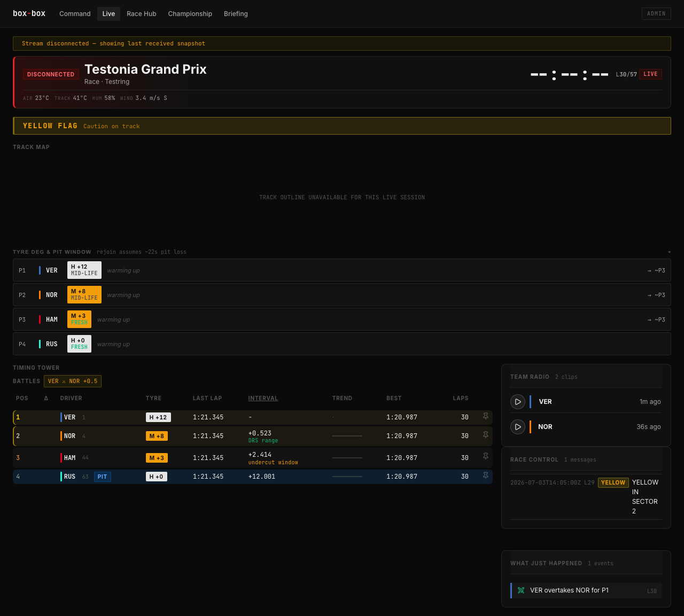
Task: Sort the timing tower by INTERVAL
Action: 263,398
